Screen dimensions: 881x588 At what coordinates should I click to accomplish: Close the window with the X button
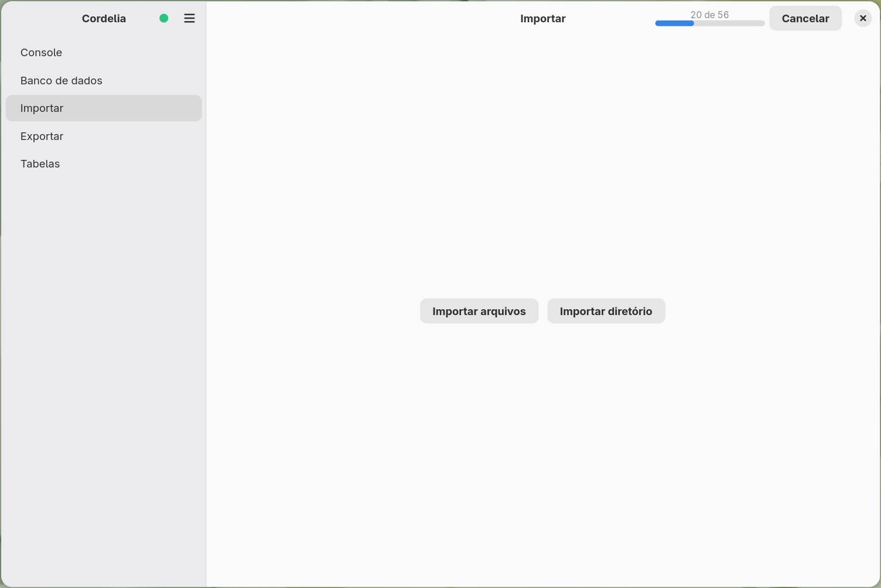coord(863,18)
